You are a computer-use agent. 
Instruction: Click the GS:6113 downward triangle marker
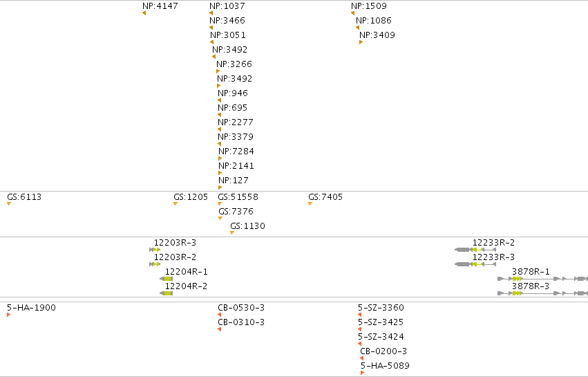coord(9,204)
